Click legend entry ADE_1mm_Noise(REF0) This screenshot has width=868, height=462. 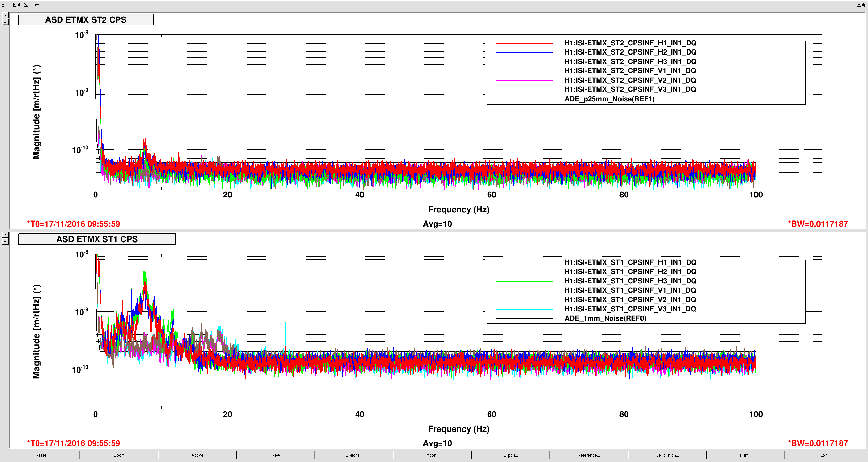click(605, 318)
